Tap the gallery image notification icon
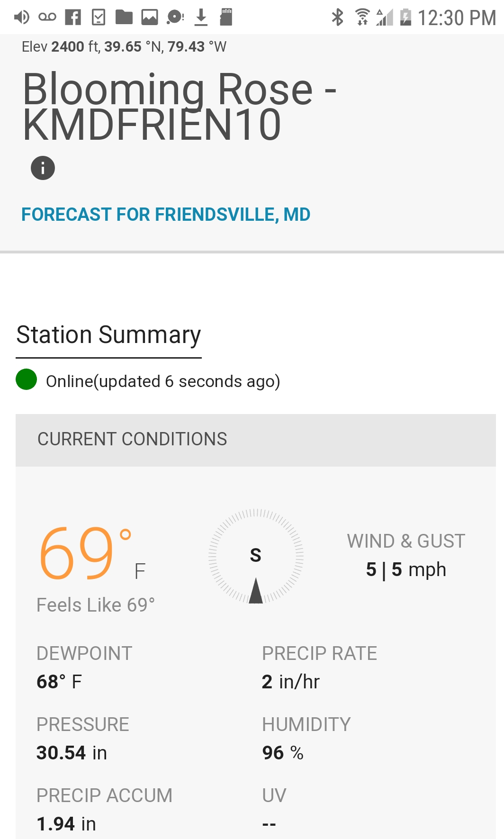Viewport: 504px width, 839px height. pyautogui.click(x=150, y=18)
